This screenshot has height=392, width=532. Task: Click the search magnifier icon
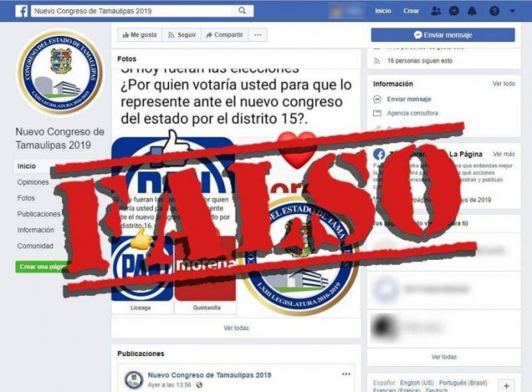[242, 11]
